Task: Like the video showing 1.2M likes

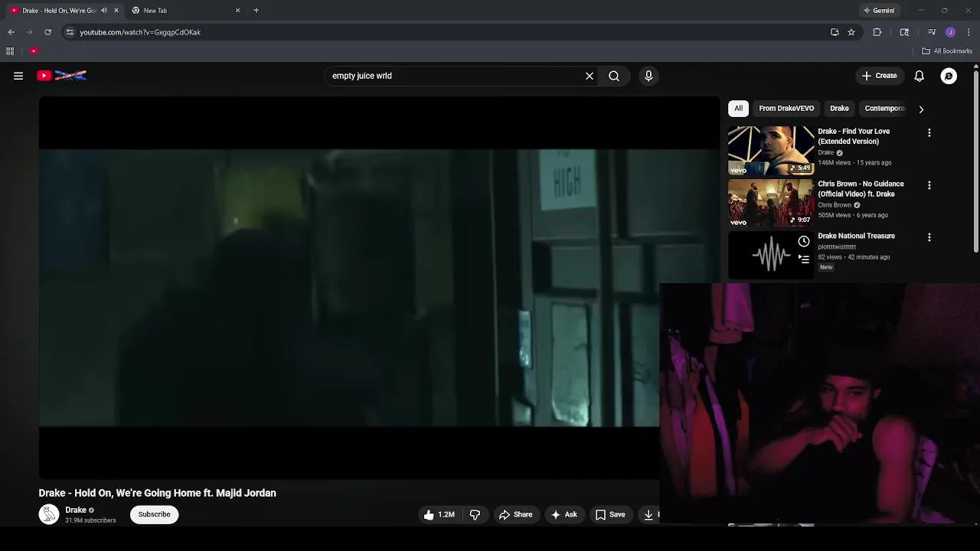Action: pyautogui.click(x=439, y=514)
